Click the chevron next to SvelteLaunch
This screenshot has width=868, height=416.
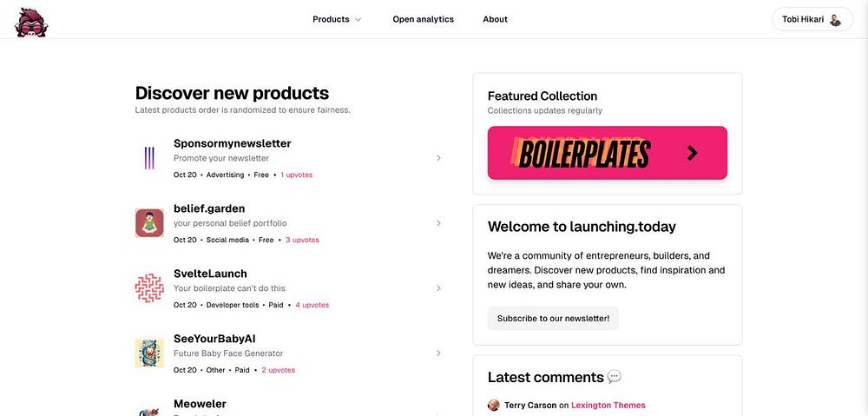click(438, 288)
